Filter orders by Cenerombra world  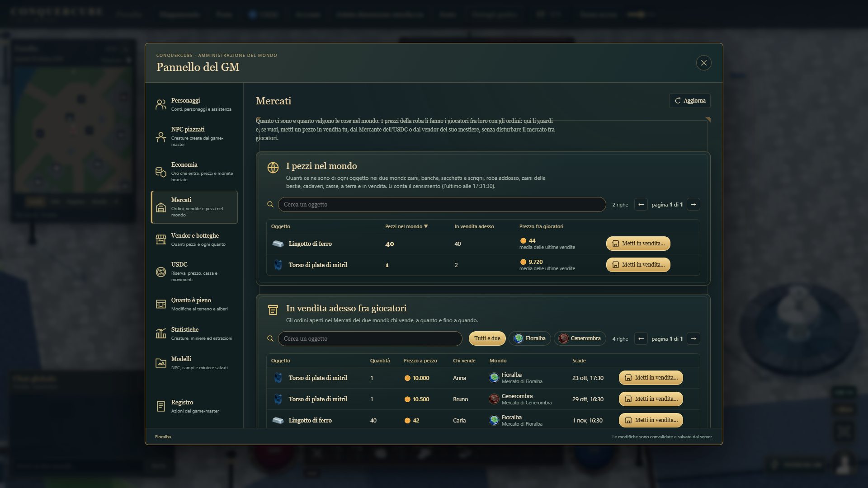(x=580, y=338)
